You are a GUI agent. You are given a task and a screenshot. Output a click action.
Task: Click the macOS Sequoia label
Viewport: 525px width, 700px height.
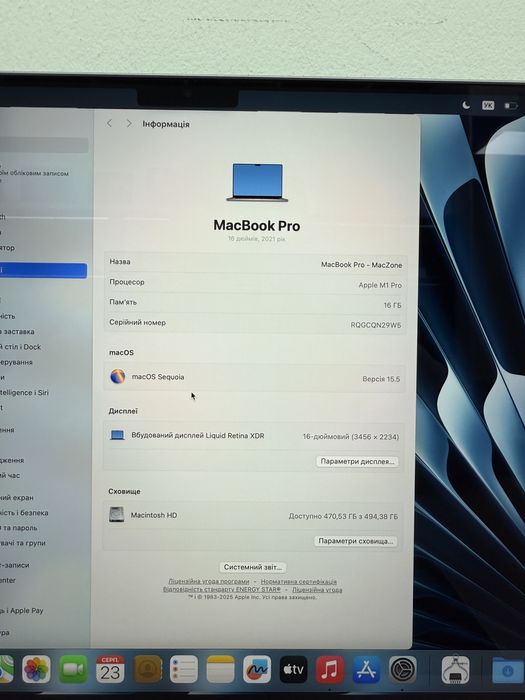(x=158, y=377)
